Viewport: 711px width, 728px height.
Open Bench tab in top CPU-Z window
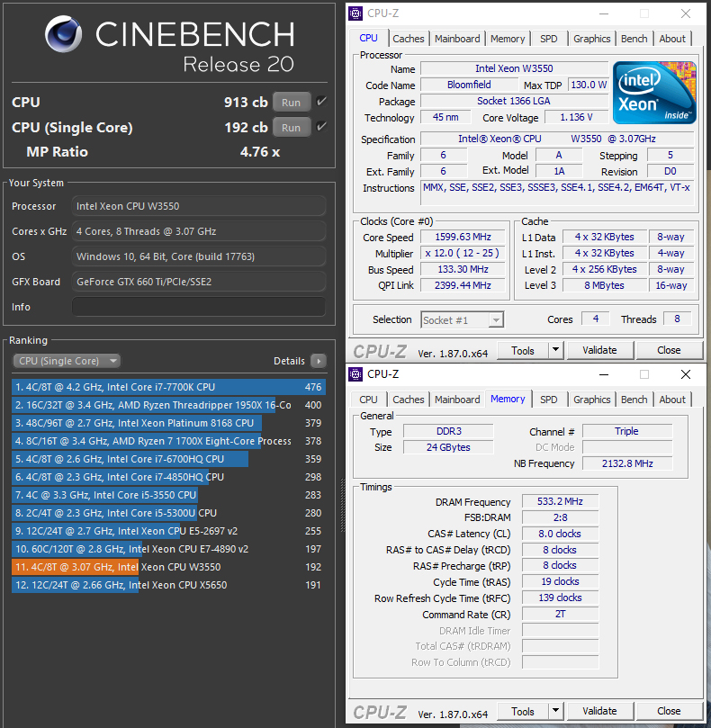tap(634, 39)
